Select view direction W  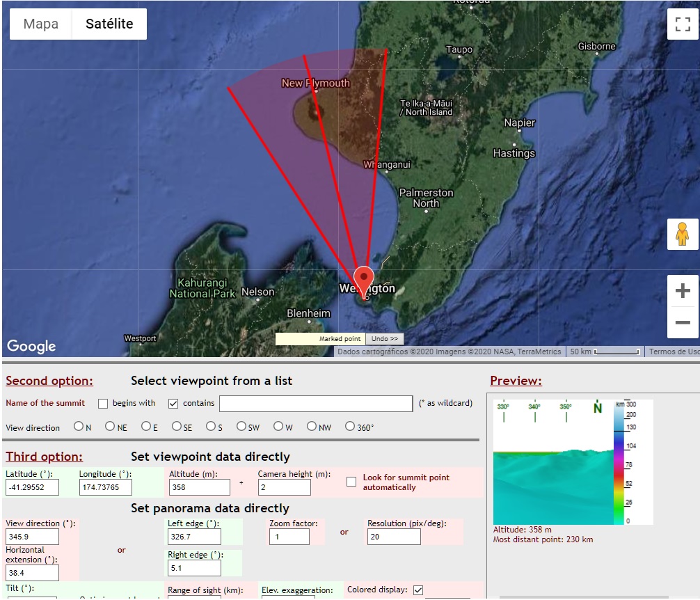(278, 427)
